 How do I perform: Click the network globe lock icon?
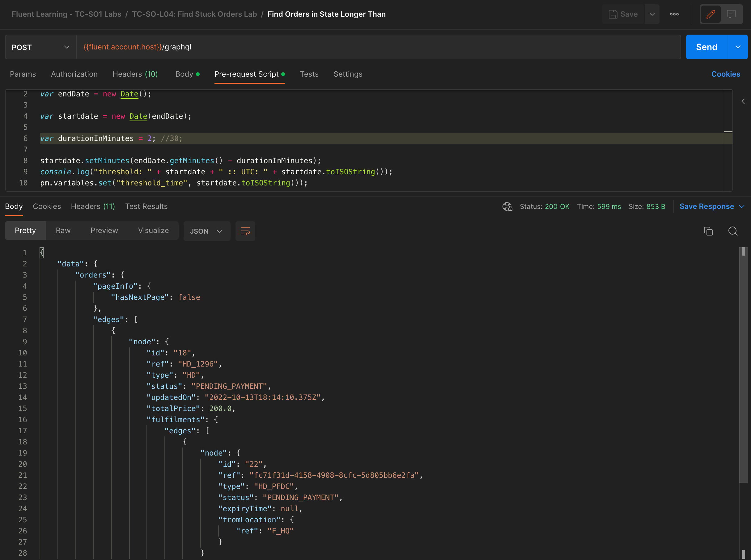click(x=507, y=206)
